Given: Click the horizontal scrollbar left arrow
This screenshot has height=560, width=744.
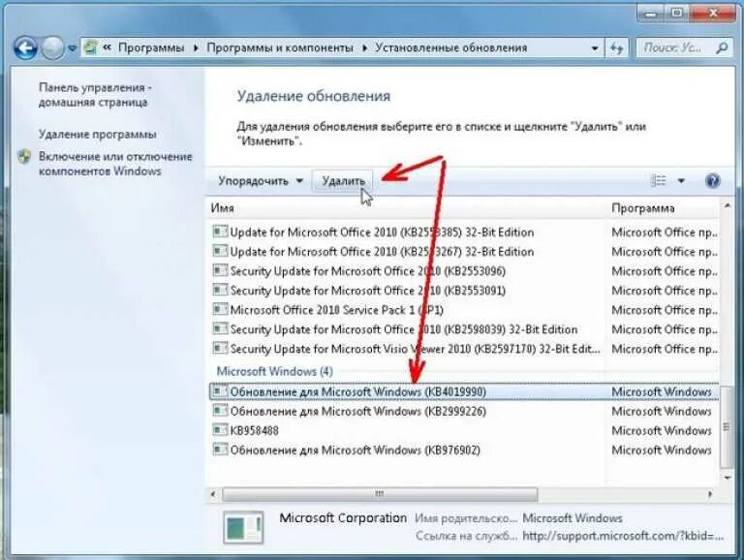Looking at the screenshot, I should point(213,494).
